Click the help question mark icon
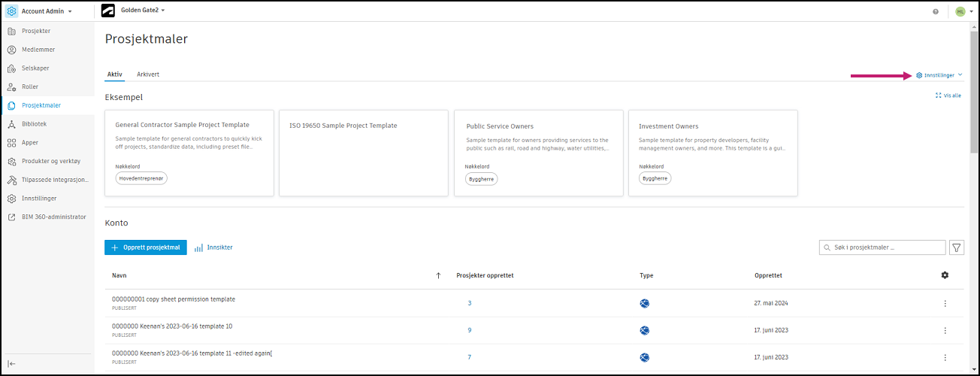 click(x=936, y=11)
